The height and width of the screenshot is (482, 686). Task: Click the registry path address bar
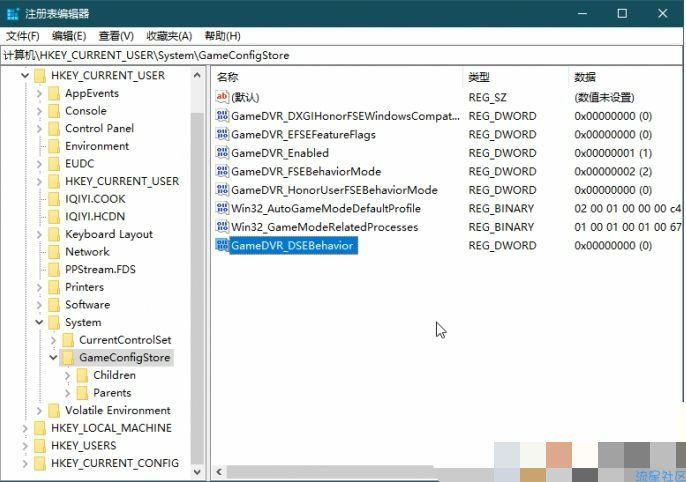coord(340,55)
